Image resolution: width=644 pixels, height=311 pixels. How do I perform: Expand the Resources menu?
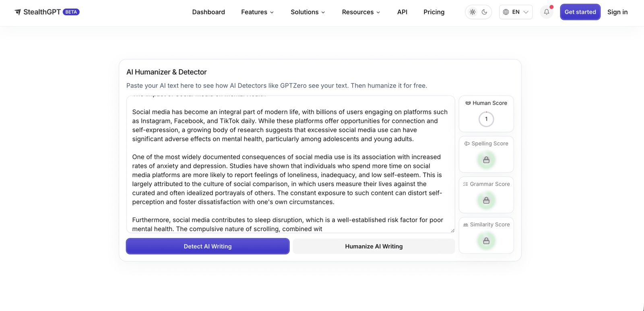coord(361,12)
